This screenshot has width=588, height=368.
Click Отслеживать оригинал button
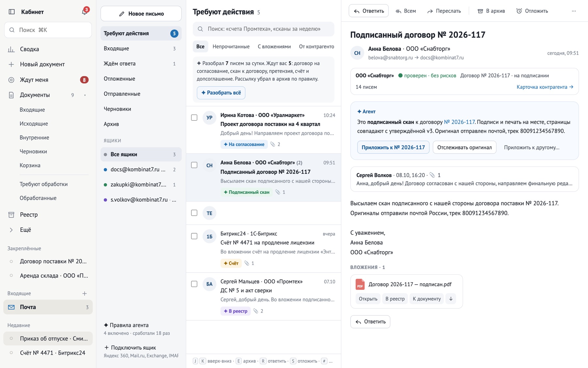coord(464,147)
